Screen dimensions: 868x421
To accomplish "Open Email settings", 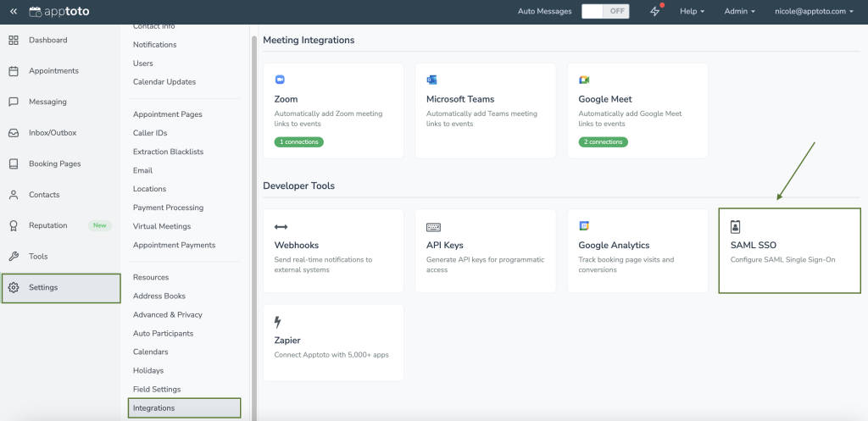I will [x=142, y=170].
